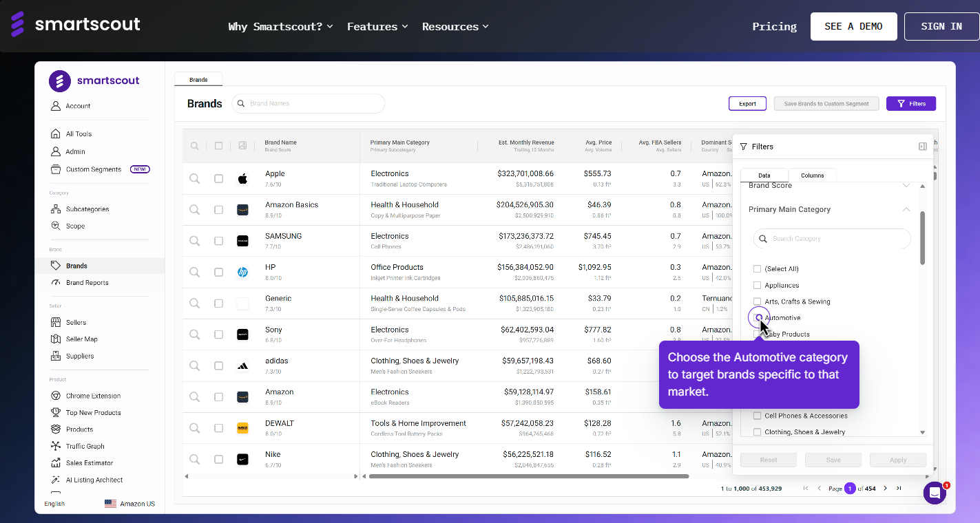
Task: Expand the Brand Score filter section
Action: click(x=906, y=186)
